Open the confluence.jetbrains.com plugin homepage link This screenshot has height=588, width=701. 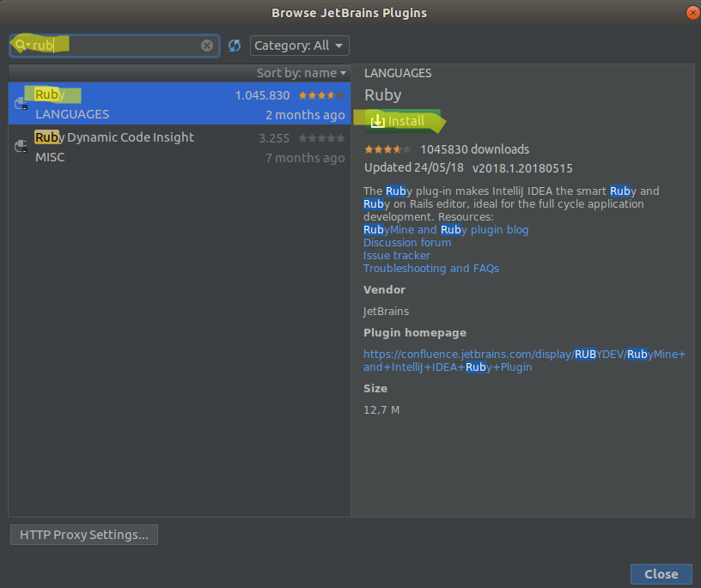524,361
